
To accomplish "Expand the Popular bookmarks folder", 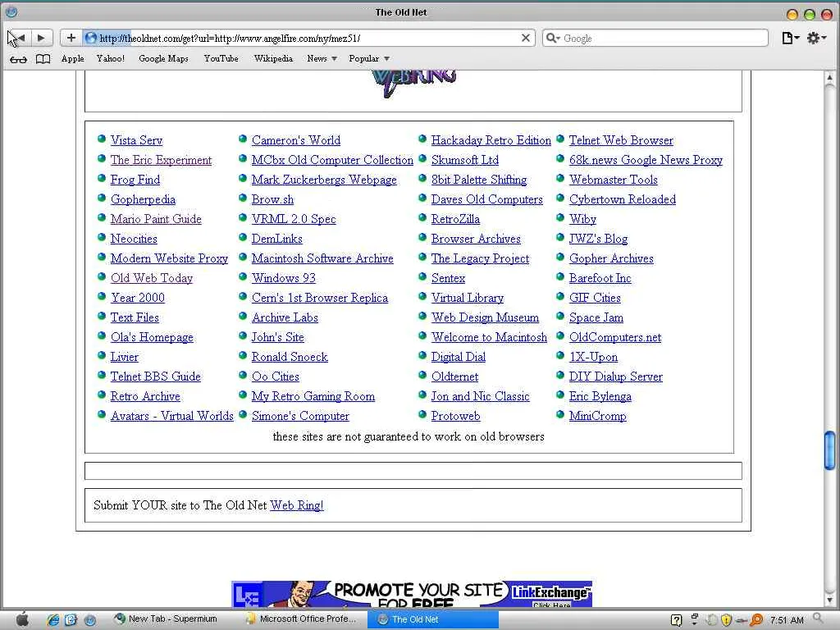I will tap(369, 58).
